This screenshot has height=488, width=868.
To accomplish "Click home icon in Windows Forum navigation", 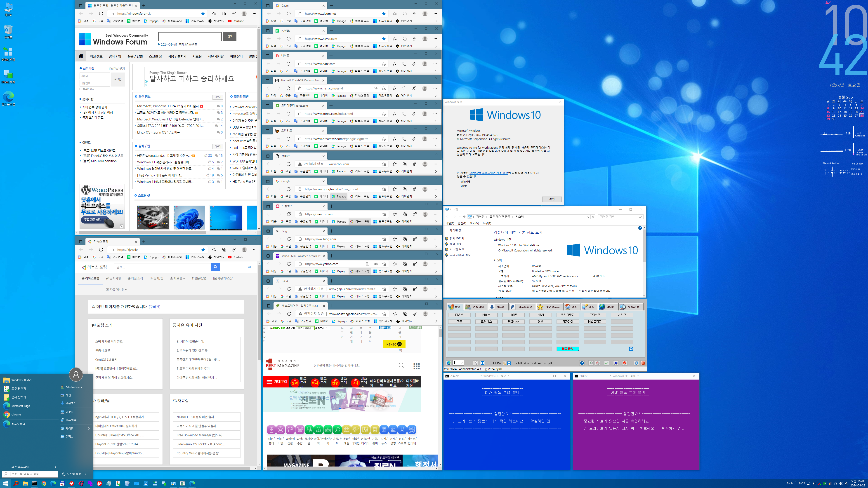I will pos(81,56).
